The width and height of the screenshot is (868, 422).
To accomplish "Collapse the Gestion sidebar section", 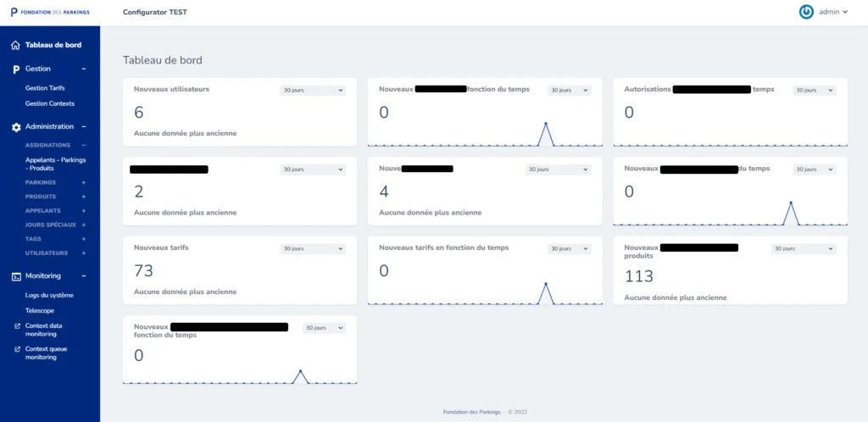I will [84, 69].
